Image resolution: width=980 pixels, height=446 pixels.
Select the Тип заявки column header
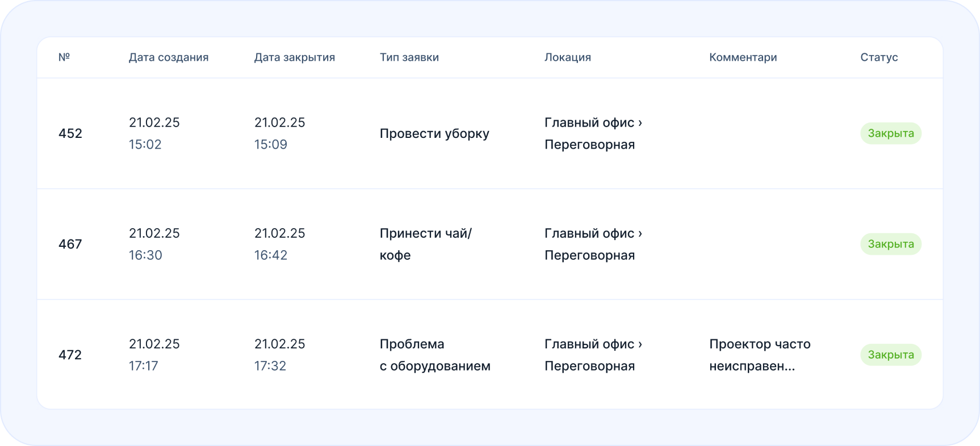409,57
